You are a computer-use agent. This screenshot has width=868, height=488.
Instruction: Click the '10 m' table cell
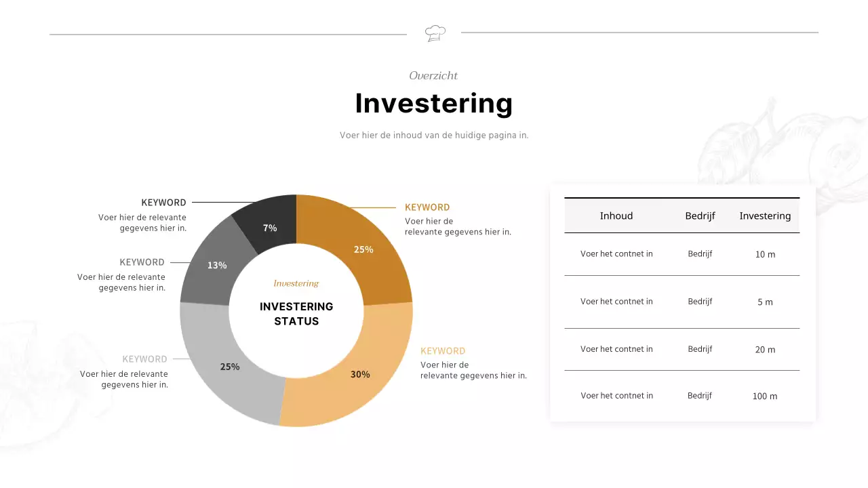(x=765, y=254)
